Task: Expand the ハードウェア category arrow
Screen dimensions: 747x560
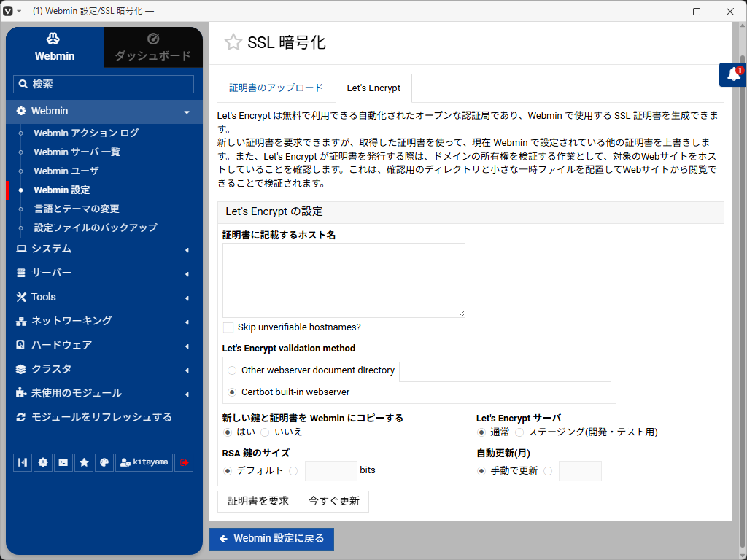Action: point(187,346)
